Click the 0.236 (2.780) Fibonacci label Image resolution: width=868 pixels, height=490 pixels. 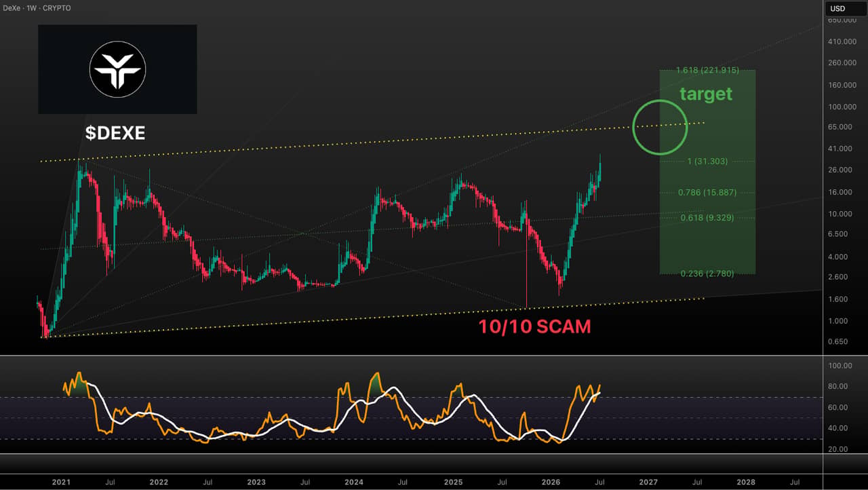(707, 274)
